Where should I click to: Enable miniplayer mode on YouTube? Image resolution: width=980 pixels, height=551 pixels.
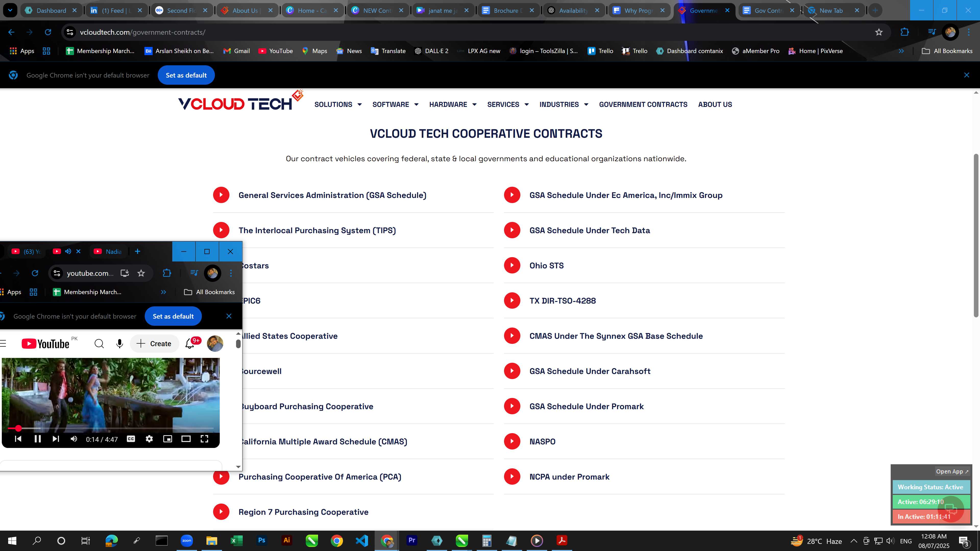coord(167,439)
